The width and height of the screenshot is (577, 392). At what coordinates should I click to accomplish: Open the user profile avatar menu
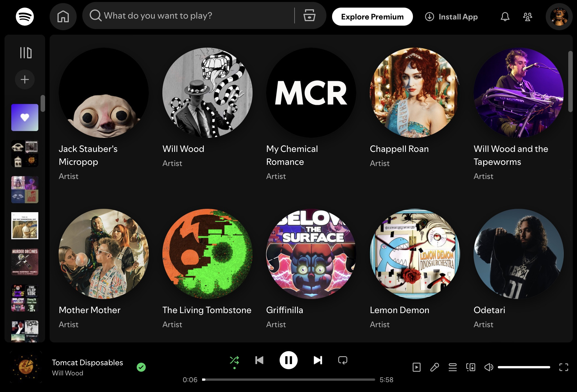(559, 17)
